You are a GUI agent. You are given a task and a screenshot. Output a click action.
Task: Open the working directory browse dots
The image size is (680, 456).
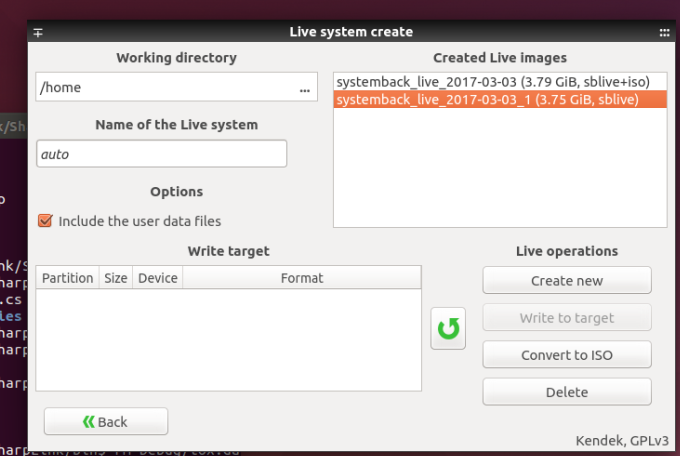[x=304, y=88]
